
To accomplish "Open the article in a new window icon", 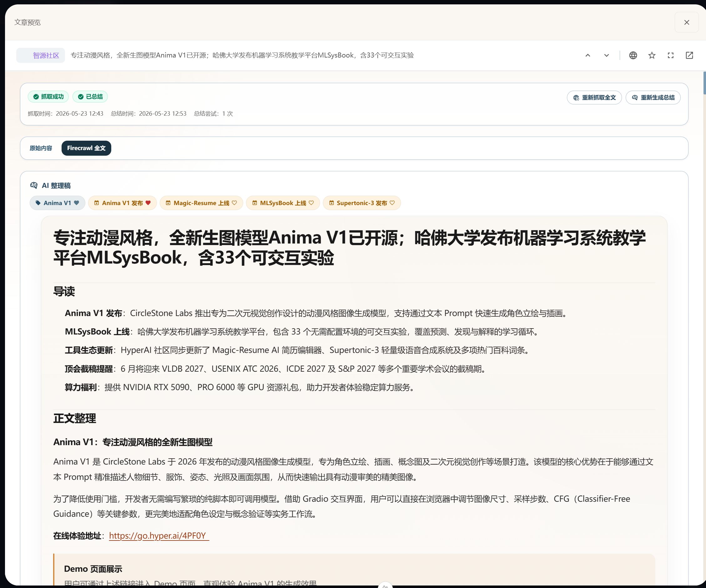I will [689, 55].
